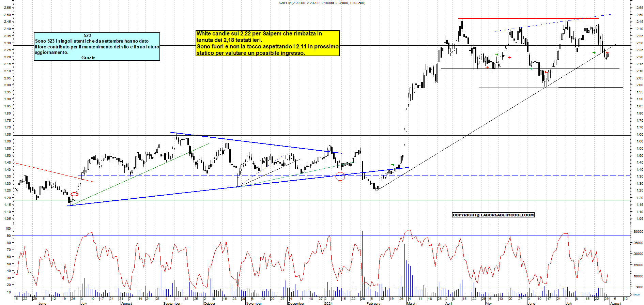Click the dashed horizontal line at 1.35

354,176
